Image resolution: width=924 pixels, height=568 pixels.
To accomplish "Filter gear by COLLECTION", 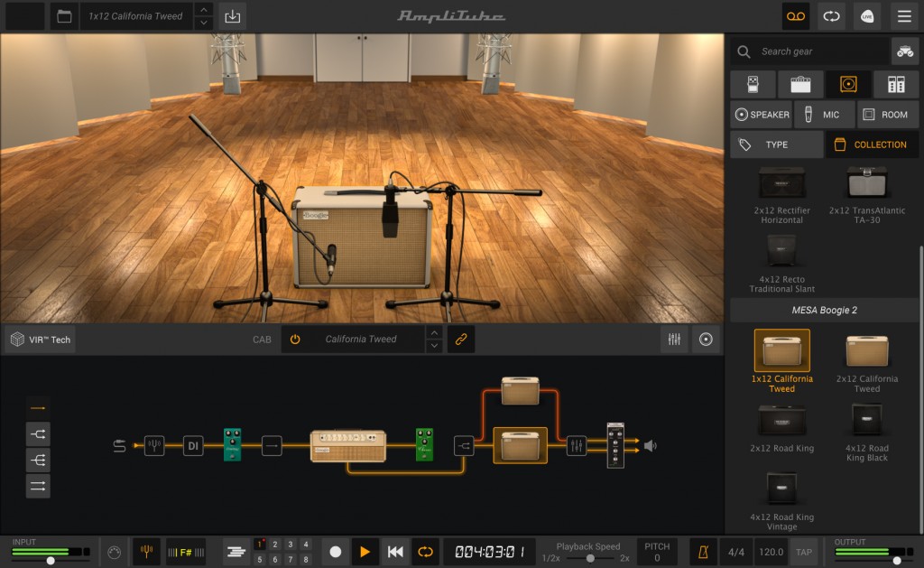I will (x=873, y=144).
